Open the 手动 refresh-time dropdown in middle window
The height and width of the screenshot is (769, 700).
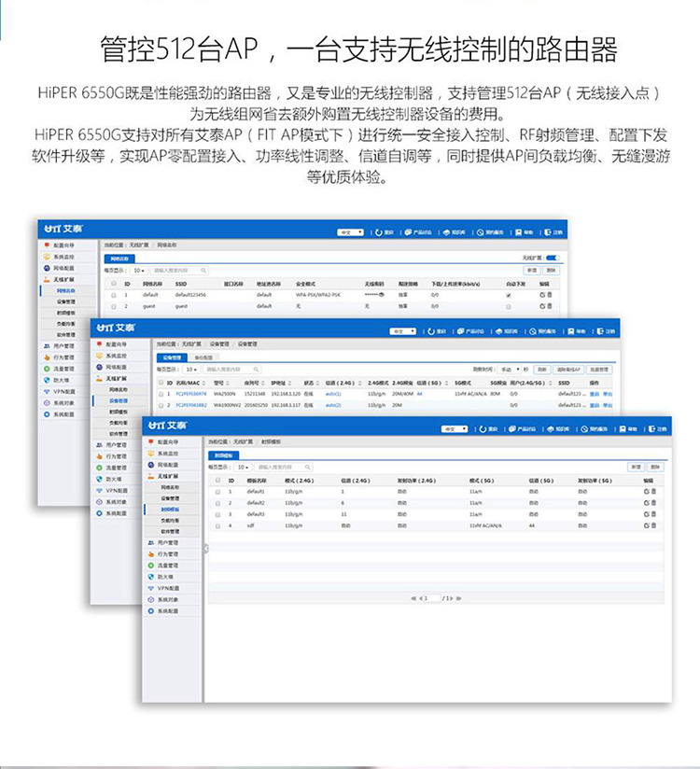coord(510,369)
